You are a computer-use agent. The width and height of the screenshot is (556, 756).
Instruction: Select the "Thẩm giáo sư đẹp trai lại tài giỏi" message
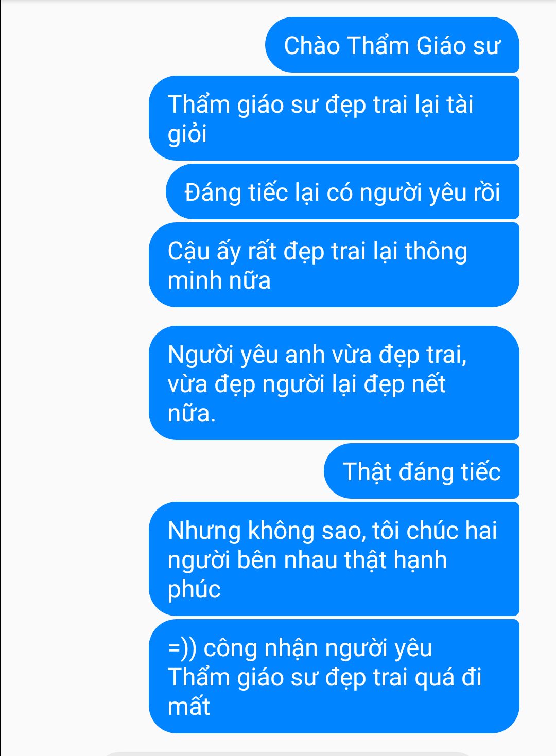(334, 118)
